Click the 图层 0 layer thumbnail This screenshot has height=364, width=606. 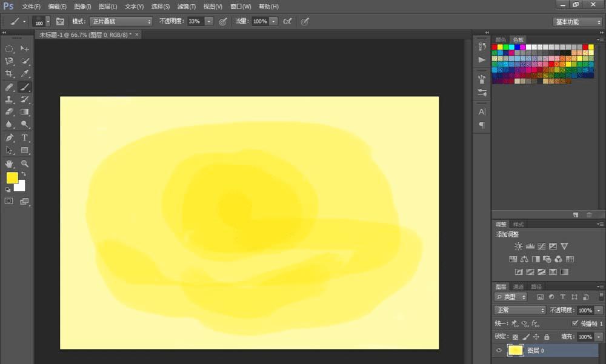pos(516,351)
